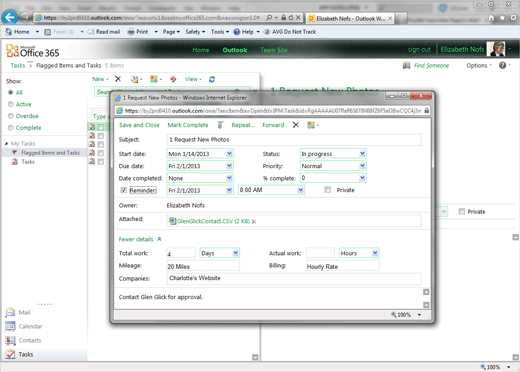The width and height of the screenshot is (520, 372).
Task: Tick the last task row checkbox
Action: point(101,162)
